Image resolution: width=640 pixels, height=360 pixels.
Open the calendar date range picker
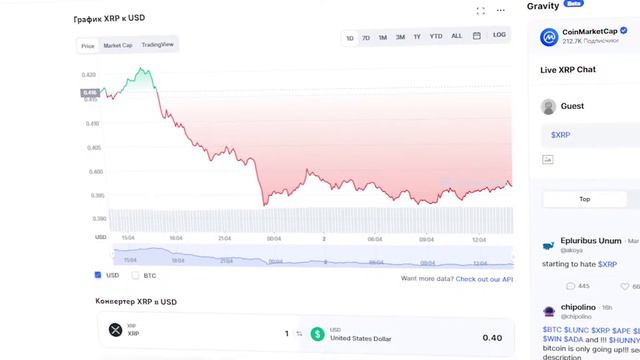click(x=476, y=36)
